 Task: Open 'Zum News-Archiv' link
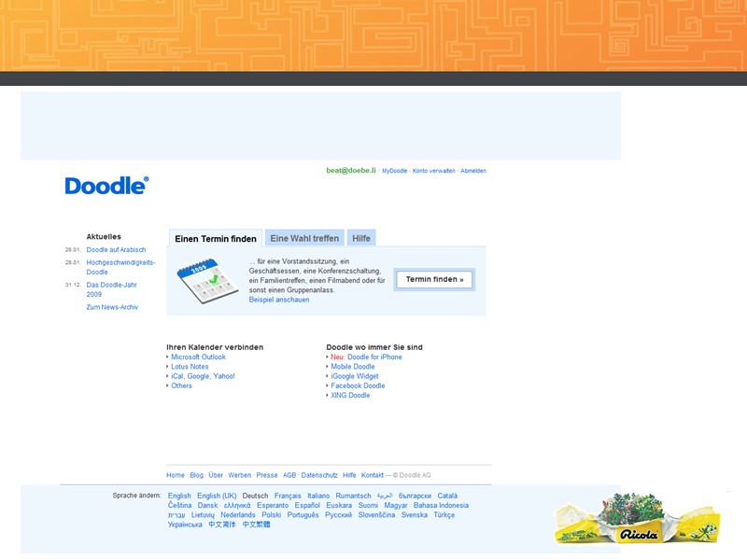coord(112,307)
